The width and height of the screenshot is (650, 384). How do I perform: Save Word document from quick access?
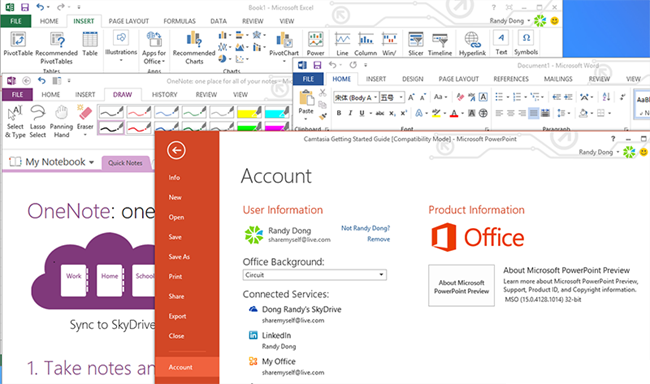pyautogui.click(x=317, y=65)
